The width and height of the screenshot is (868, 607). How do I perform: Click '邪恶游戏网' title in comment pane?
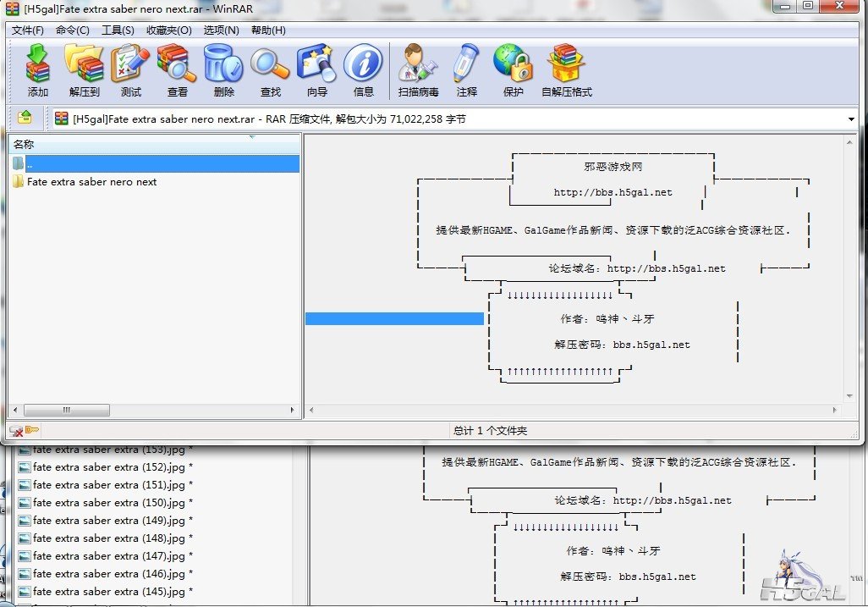(x=613, y=167)
